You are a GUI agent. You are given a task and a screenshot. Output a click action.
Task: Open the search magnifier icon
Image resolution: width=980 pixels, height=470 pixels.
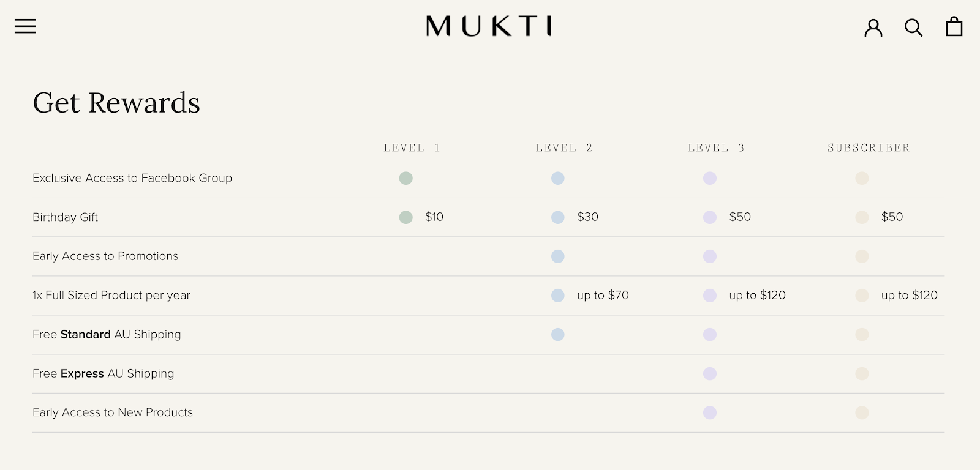[x=913, y=28]
